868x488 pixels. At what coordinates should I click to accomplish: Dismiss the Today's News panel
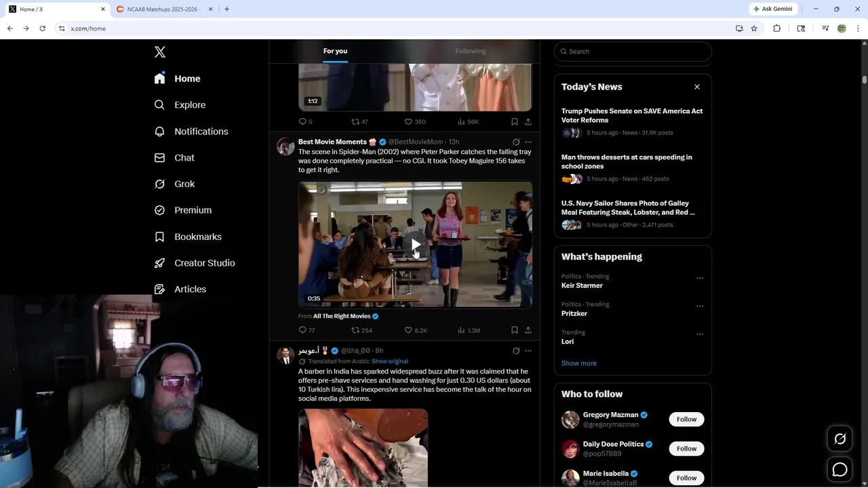click(x=696, y=87)
